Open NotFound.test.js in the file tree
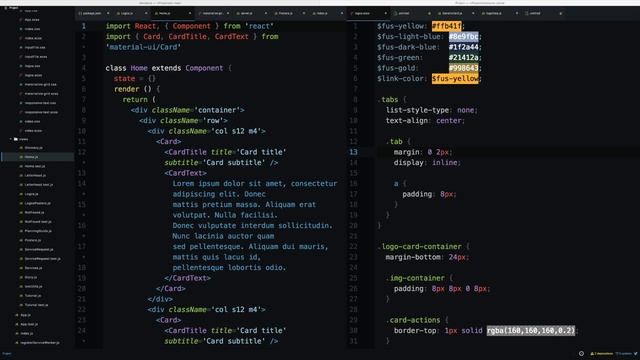The width and height of the screenshot is (640, 360). [x=38, y=222]
